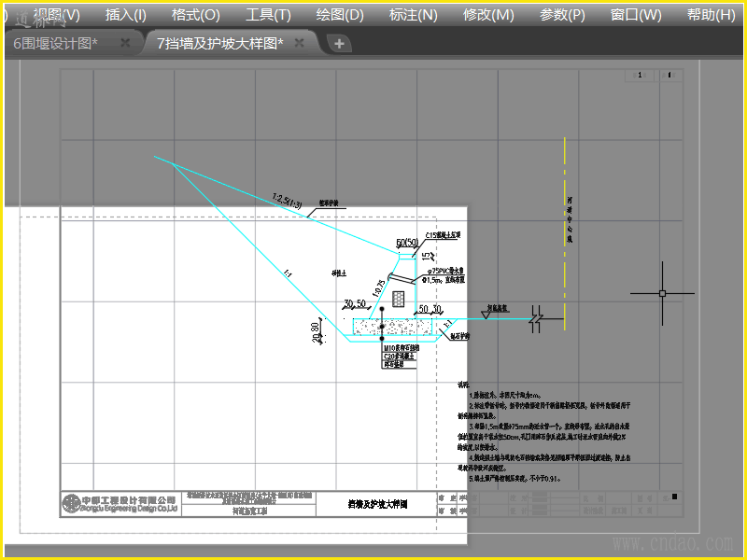Select the 50 30 right footing dimension
The width and height of the screenshot is (747, 560).
(x=430, y=309)
